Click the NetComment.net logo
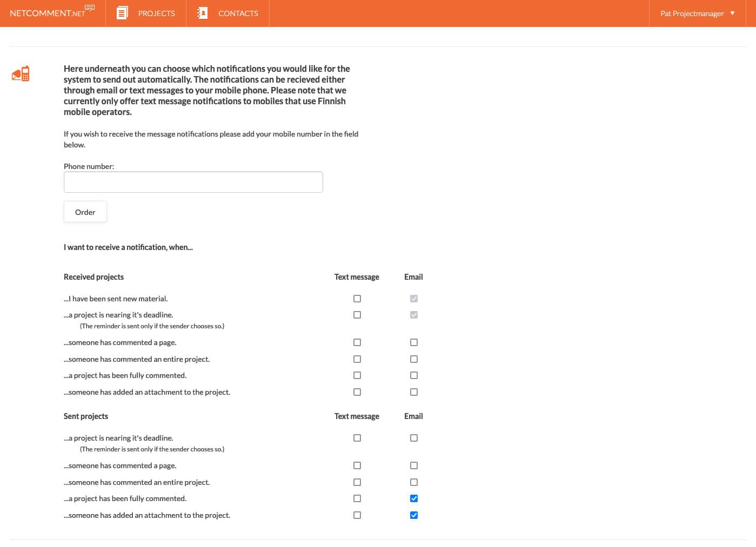756x547 pixels. click(52, 12)
